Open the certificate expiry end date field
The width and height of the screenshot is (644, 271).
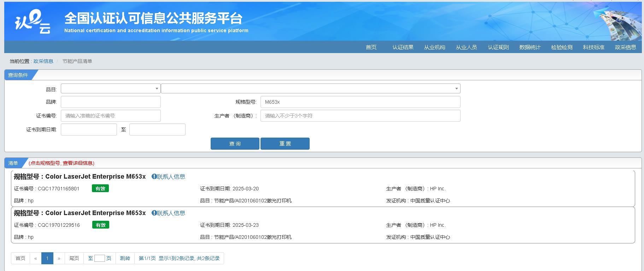(x=157, y=129)
